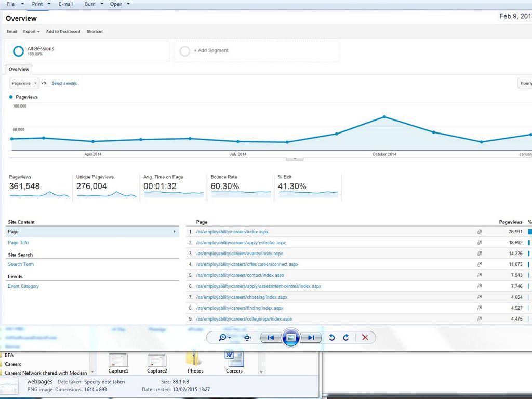532x399 pixels.
Task: Go to the next image
Action: point(311,338)
